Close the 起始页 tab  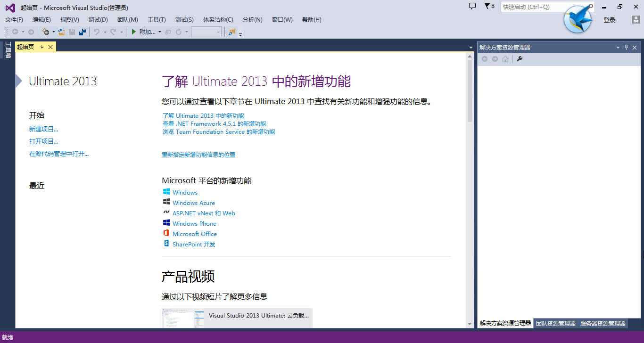50,47
